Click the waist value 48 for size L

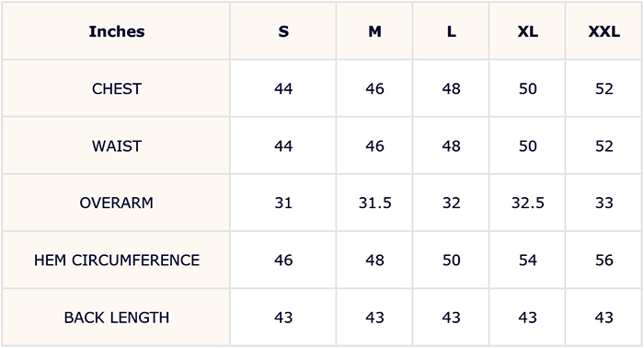tap(451, 145)
